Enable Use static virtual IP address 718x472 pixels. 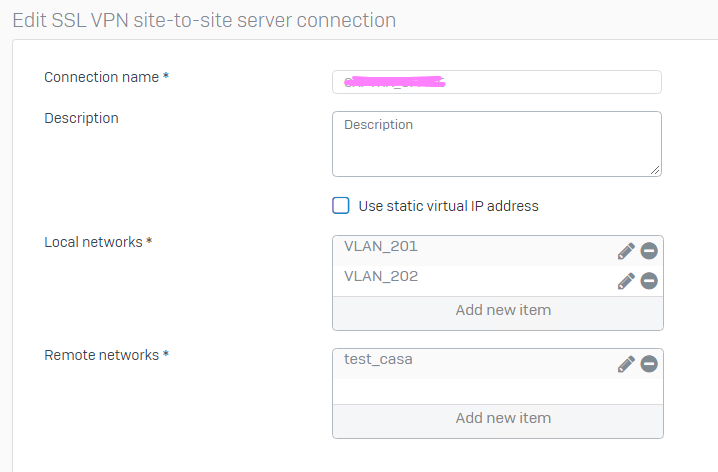pyautogui.click(x=341, y=206)
